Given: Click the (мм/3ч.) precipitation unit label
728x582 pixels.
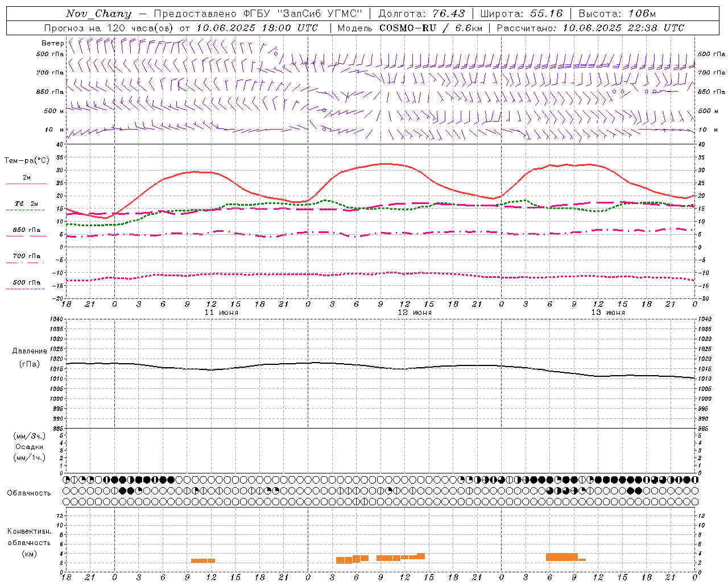Looking at the screenshot, I should point(30,436).
